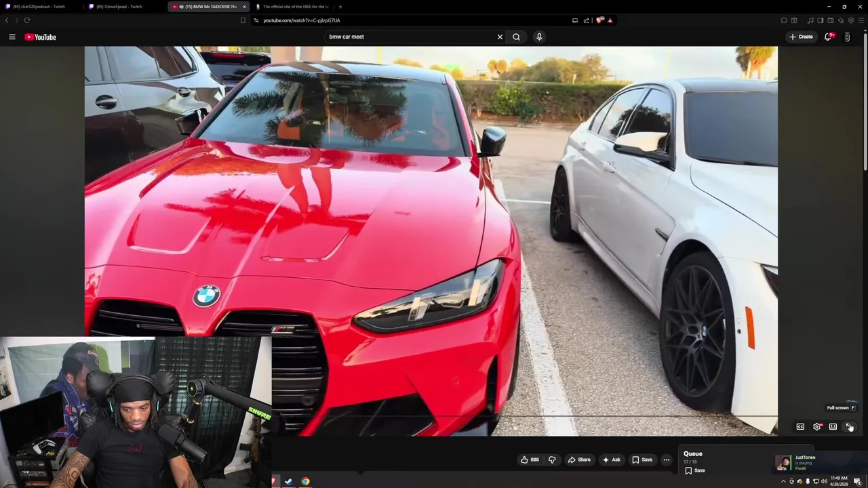Like the video with 888 likes

pos(530,460)
